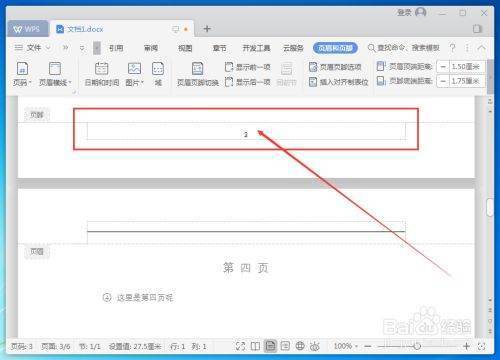500x360 pixels.
Task: Switch to the 章节 chapter tab
Action: [219, 48]
